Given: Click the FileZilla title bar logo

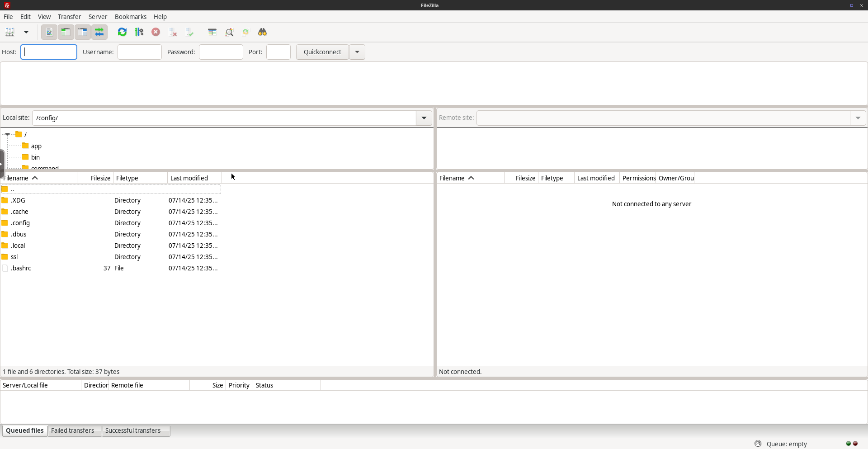Looking at the screenshot, I should [7, 5].
